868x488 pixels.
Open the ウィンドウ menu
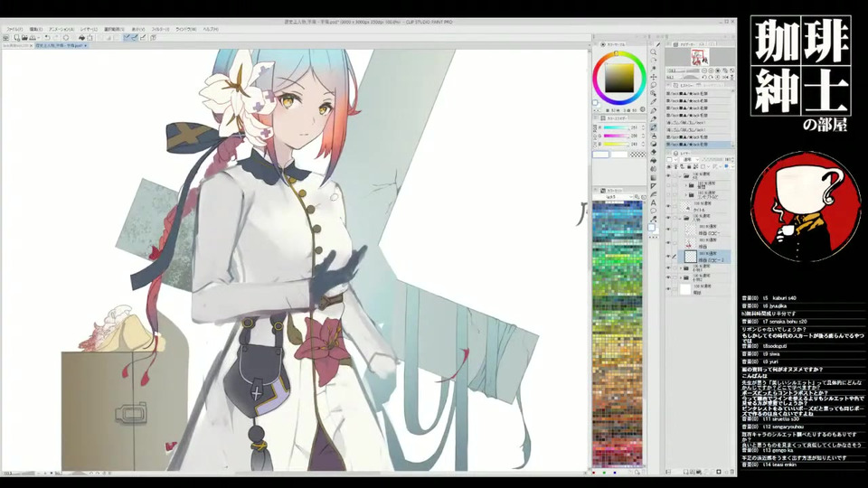coord(185,29)
